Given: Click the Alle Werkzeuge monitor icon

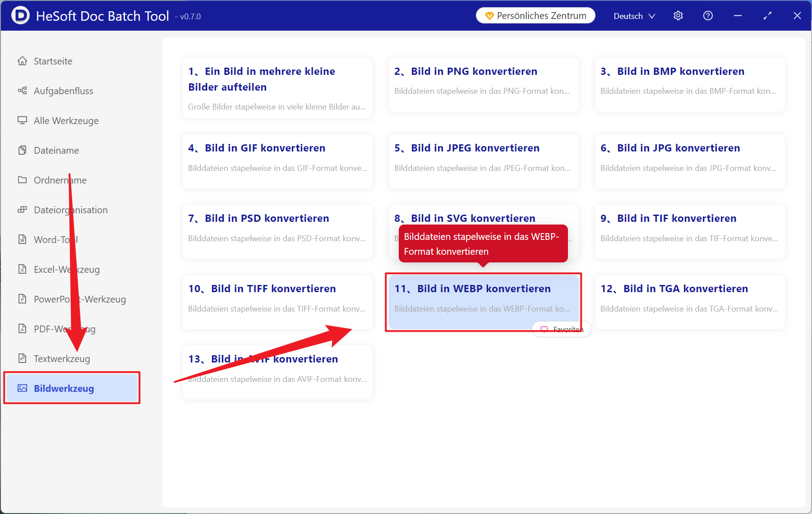Looking at the screenshot, I should point(22,120).
